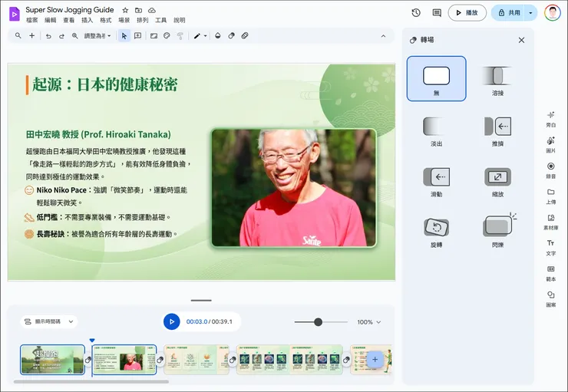
Task: Undo the last action
Action: pos(48,36)
